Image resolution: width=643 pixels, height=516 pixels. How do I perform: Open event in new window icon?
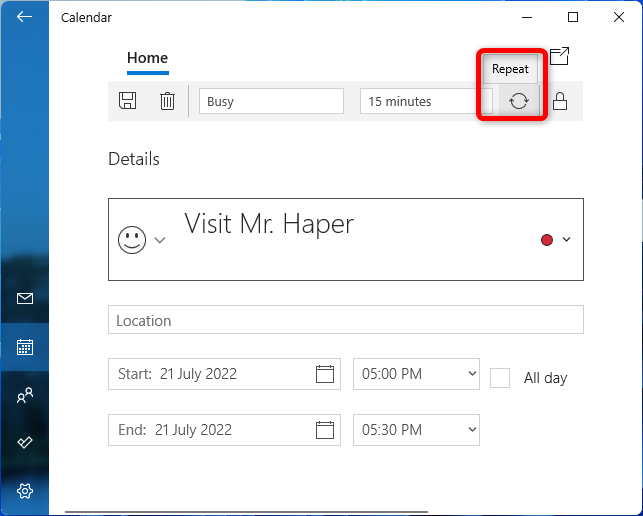point(559,56)
